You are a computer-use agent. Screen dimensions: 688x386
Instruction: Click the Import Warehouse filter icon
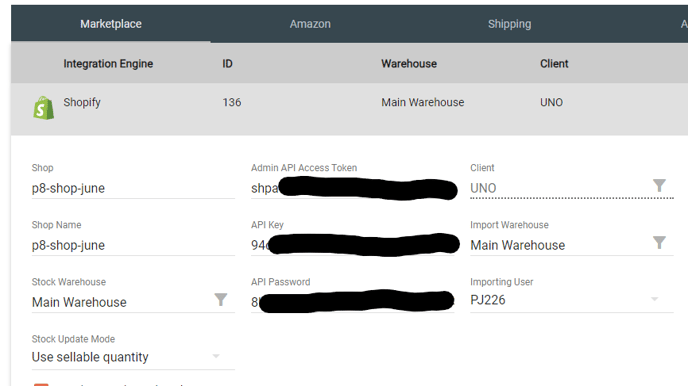(659, 243)
